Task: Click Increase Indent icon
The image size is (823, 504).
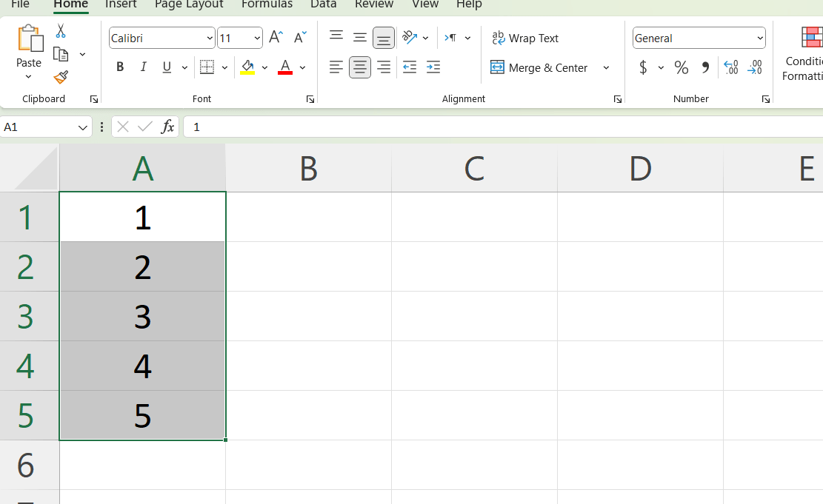Action: (x=433, y=67)
